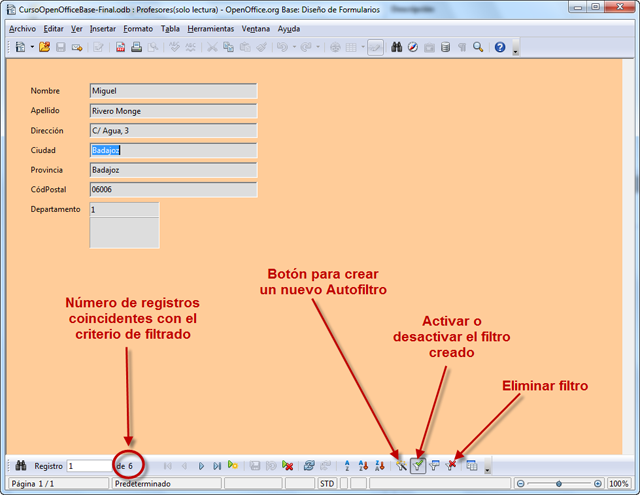Toggle the Apply Filter funnel button
Viewport: 640px width, 495px height.
pos(418,465)
